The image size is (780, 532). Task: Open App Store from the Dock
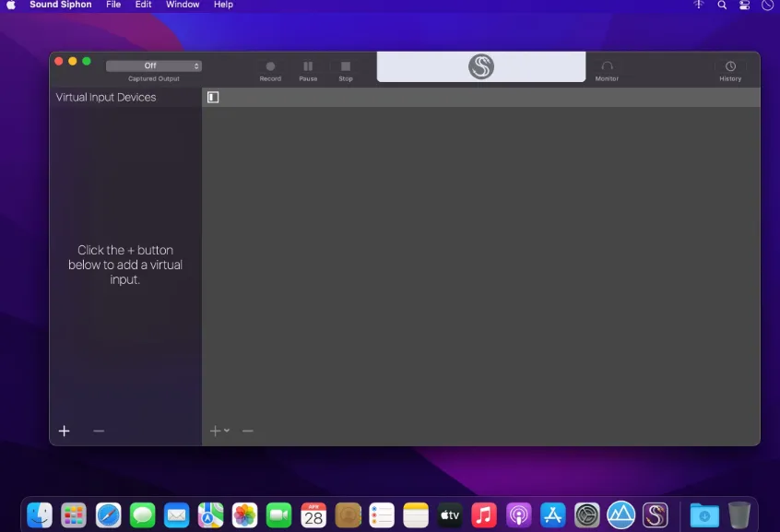552,515
